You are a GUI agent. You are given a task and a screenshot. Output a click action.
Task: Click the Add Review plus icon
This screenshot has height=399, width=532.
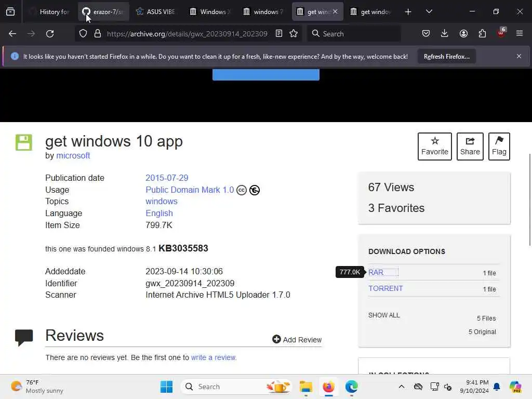click(276, 339)
